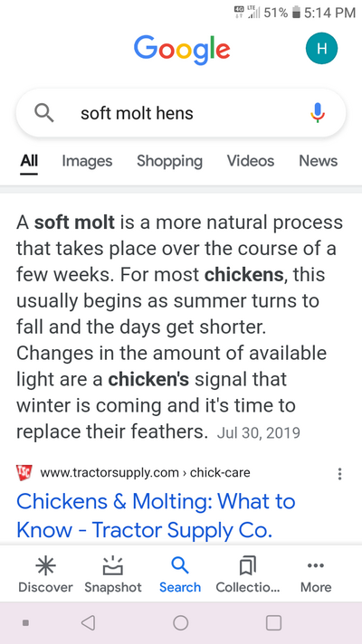This screenshot has width=362, height=644.
Task: Open the Collections bookmark icon
Action: pos(247,566)
